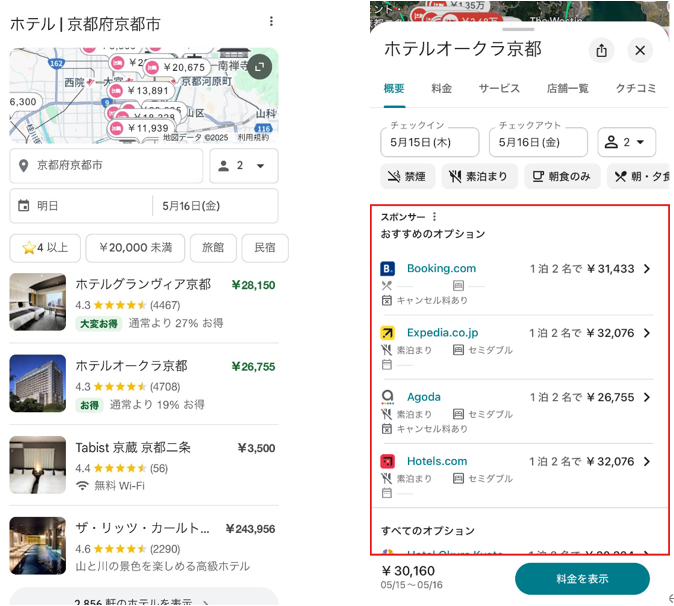Image resolution: width=674 pixels, height=606 pixels.
Task: Open the Booking.com offer link
Action: coord(441,269)
